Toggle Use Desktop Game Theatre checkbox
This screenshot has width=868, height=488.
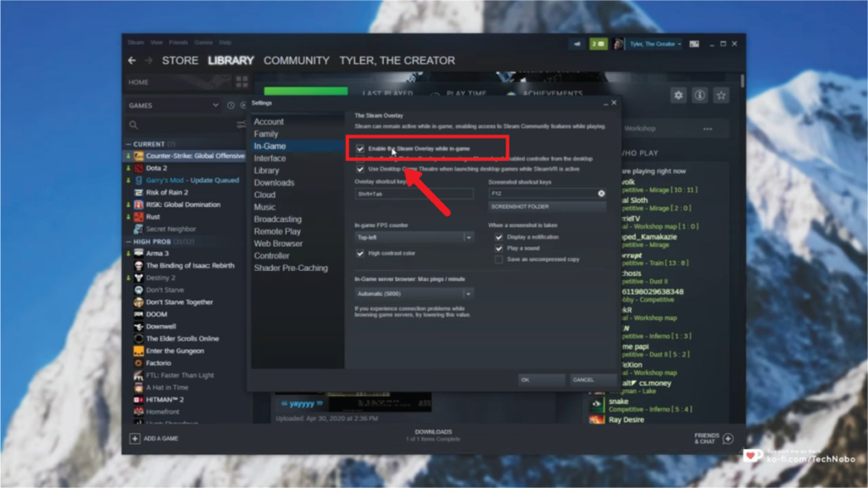[360, 169]
